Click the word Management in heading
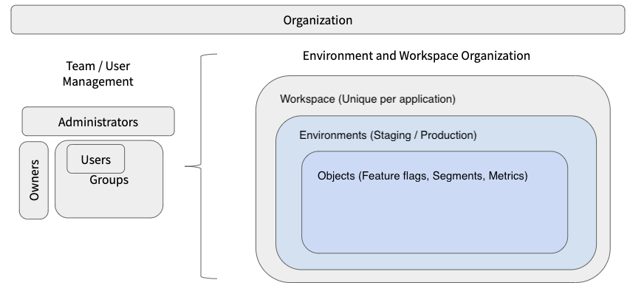 97,81
